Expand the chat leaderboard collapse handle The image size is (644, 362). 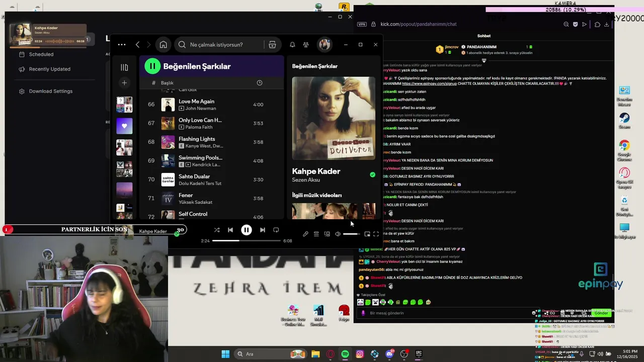484,60
